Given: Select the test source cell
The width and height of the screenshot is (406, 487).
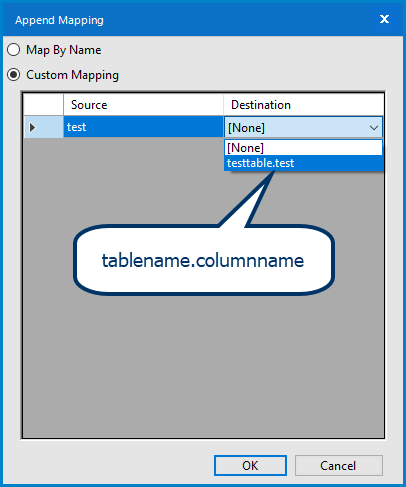Looking at the screenshot, I should pos(143,127).
